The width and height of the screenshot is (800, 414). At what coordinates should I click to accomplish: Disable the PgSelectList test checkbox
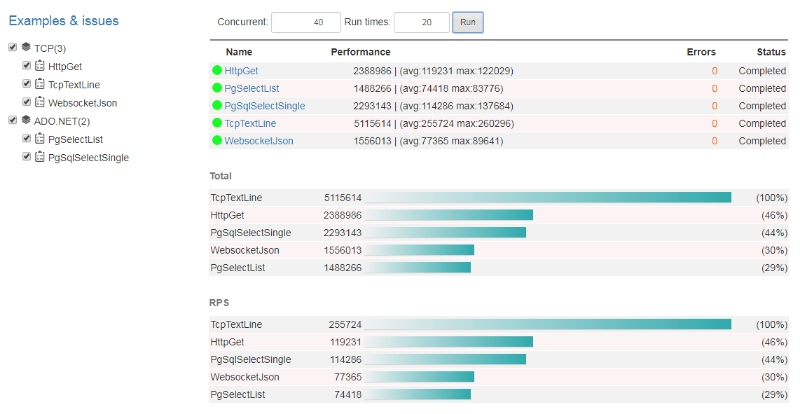[x=27, y=139]
